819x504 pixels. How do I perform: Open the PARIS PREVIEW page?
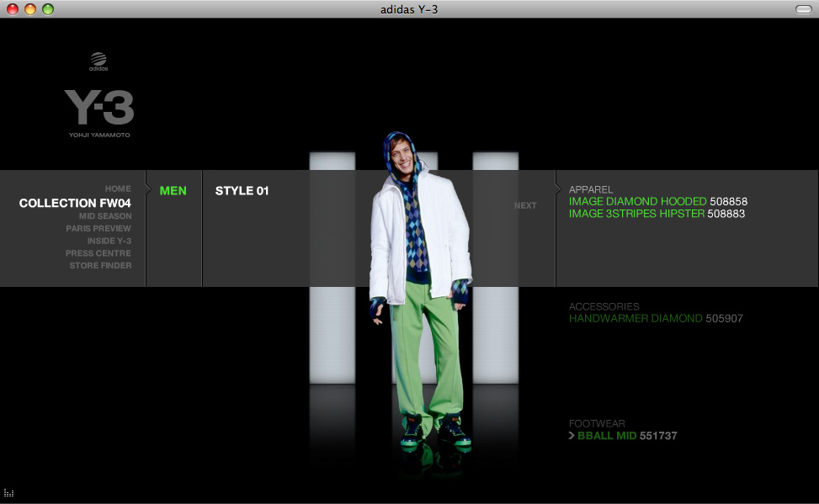tap(98, 228)
